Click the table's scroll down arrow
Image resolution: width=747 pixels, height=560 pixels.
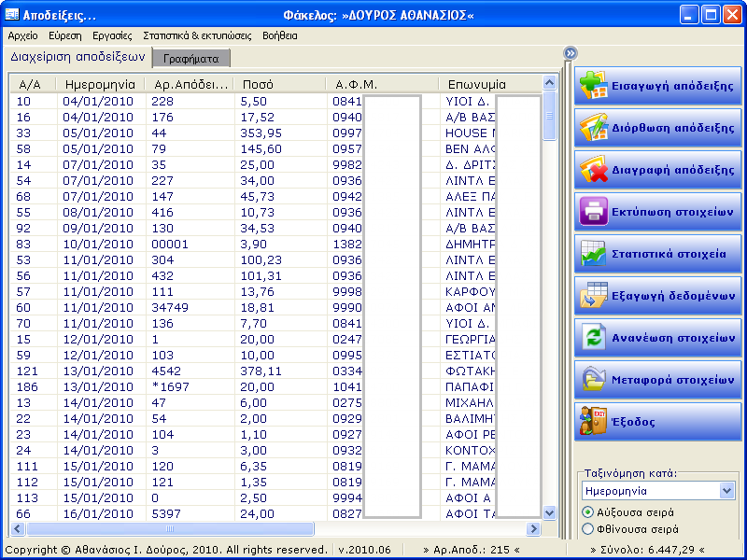(549, 512)
